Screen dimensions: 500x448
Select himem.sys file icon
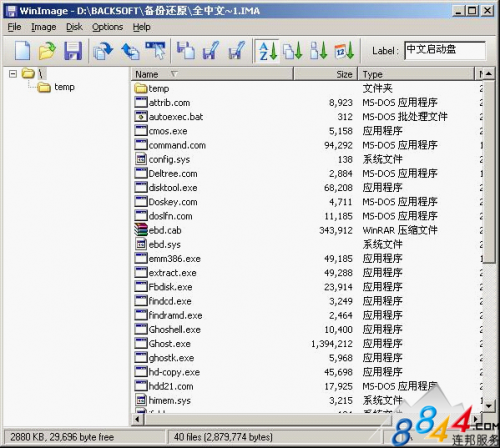click(x=141, y=400)
